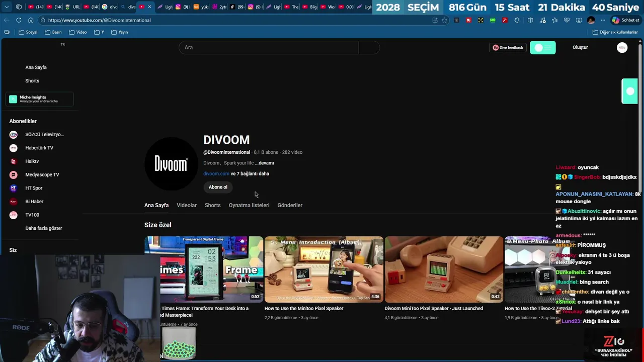Click the Sohbet et Copilot button
Screen dimensions: 644x362
click(x=625, y=20)
